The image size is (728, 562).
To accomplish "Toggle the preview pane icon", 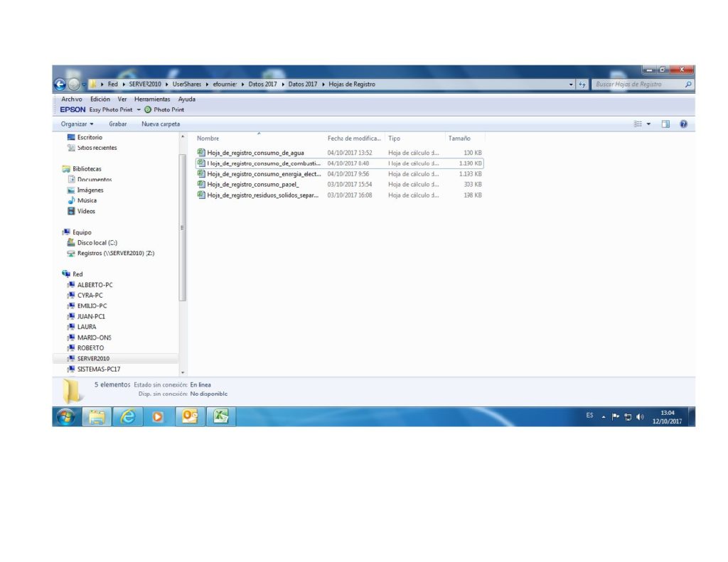I will tap(665, 124).
